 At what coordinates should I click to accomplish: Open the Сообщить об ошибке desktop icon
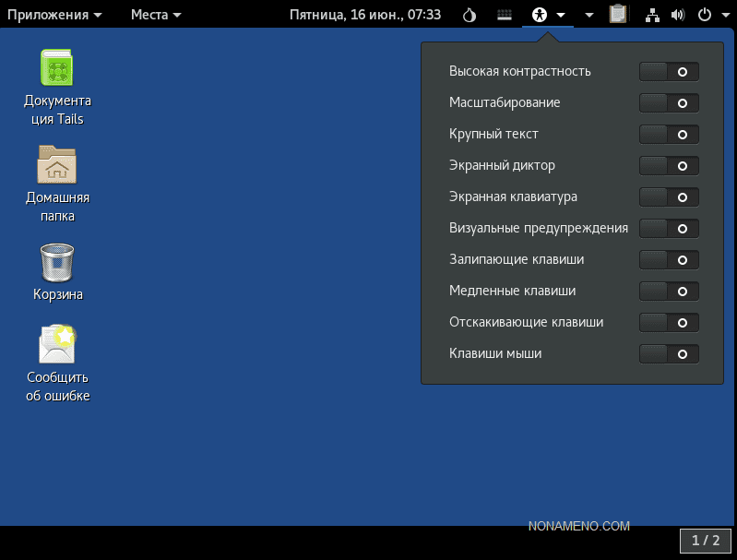(x=57, y=345)
